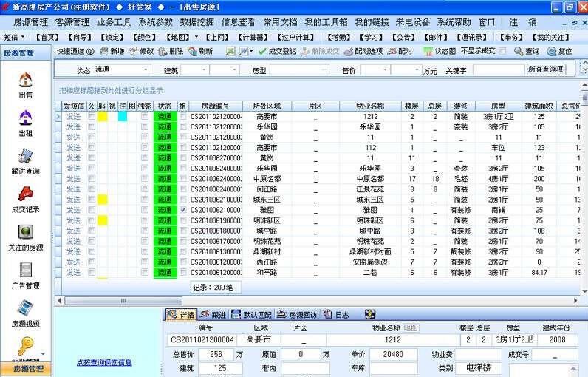Click the green 流通 status cell for 和平路

tap(165, 272)
